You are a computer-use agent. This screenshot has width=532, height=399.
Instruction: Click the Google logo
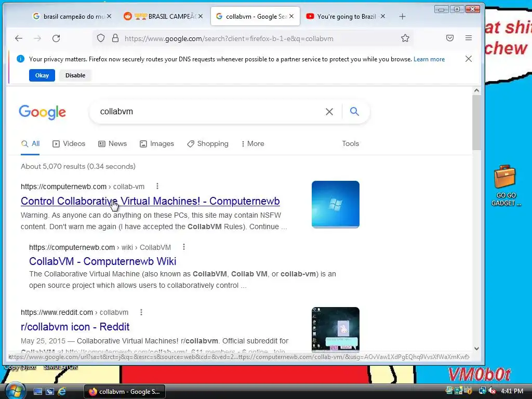click(43, 112)
